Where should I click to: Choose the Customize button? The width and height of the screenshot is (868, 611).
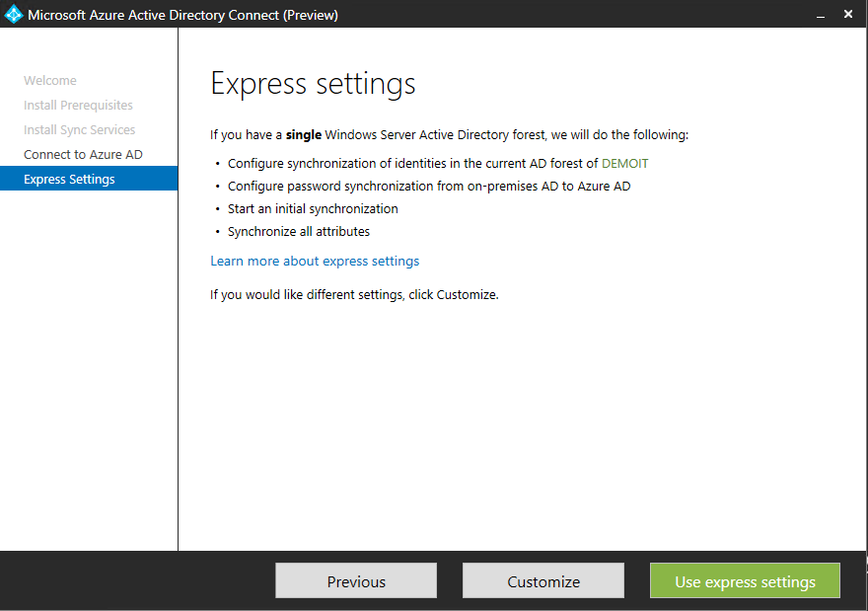[x=543, y=581]
